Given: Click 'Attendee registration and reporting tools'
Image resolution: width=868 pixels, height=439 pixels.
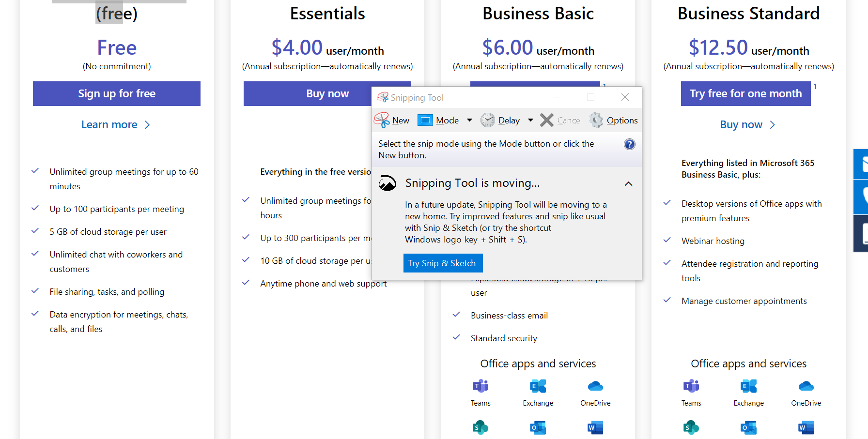Looking at the screenshot, I should coord(750,271).
